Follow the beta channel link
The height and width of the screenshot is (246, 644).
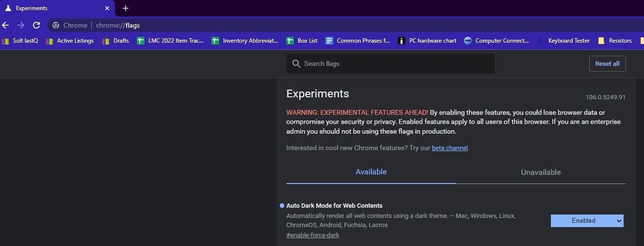[x=450, y=148]
